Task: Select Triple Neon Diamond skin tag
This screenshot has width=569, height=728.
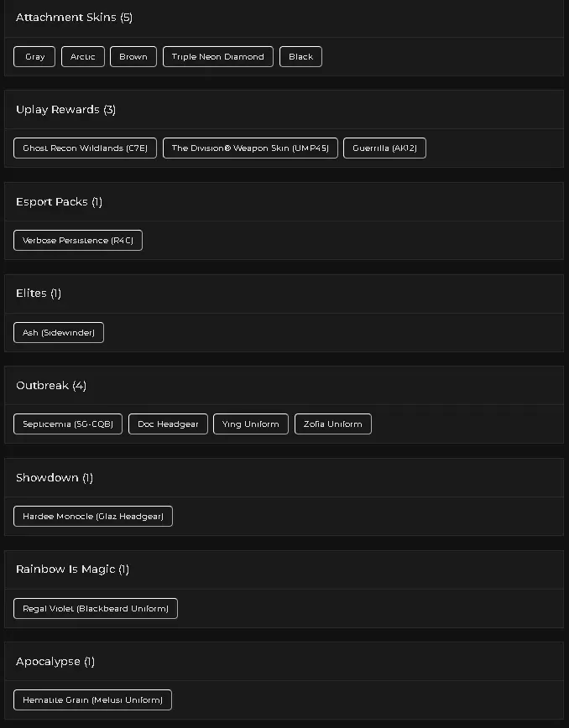Action: [217, 57]
